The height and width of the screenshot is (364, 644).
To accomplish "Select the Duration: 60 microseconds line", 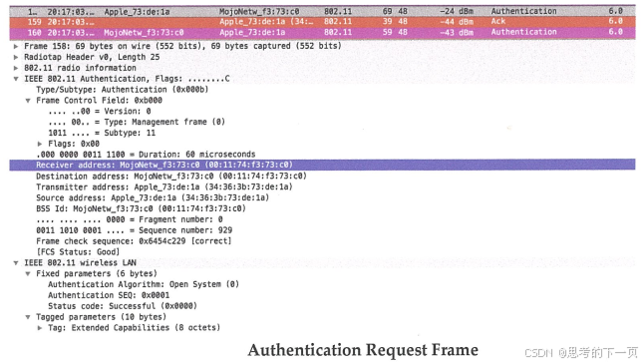I will click(146, 155).
